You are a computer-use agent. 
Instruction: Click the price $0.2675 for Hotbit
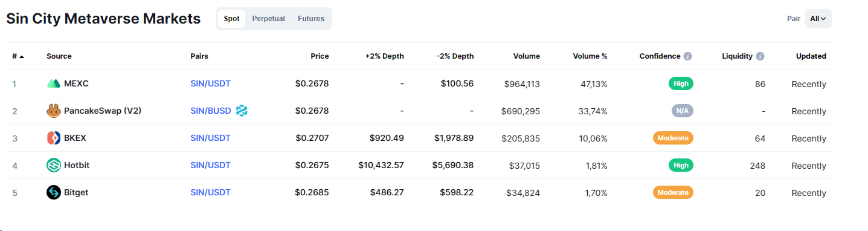click(x=312, y=165)
